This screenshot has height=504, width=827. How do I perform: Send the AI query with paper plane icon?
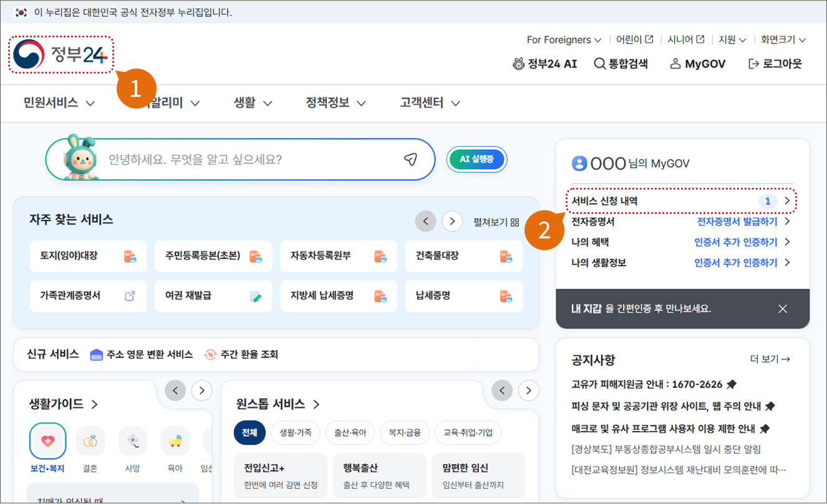pos(410,160)
